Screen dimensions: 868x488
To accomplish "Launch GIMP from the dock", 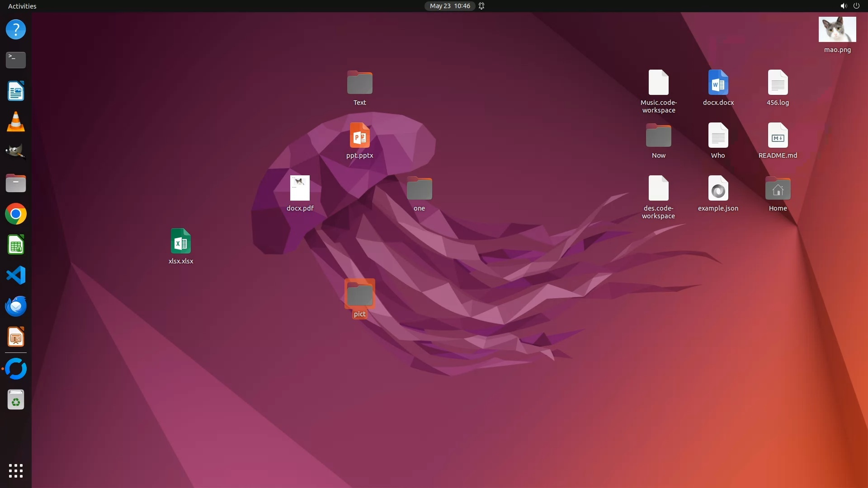I will (16, 152).
